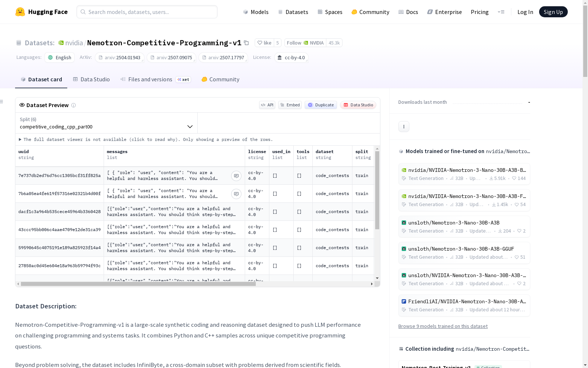Like the dataset with the heart button
The image size is (588, 368).
click(x=264, y=43)
